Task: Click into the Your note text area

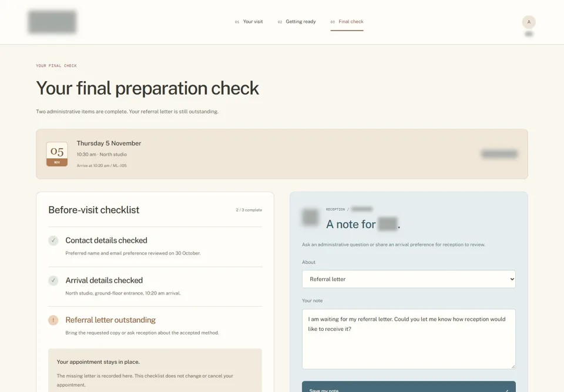Action: 409,339
